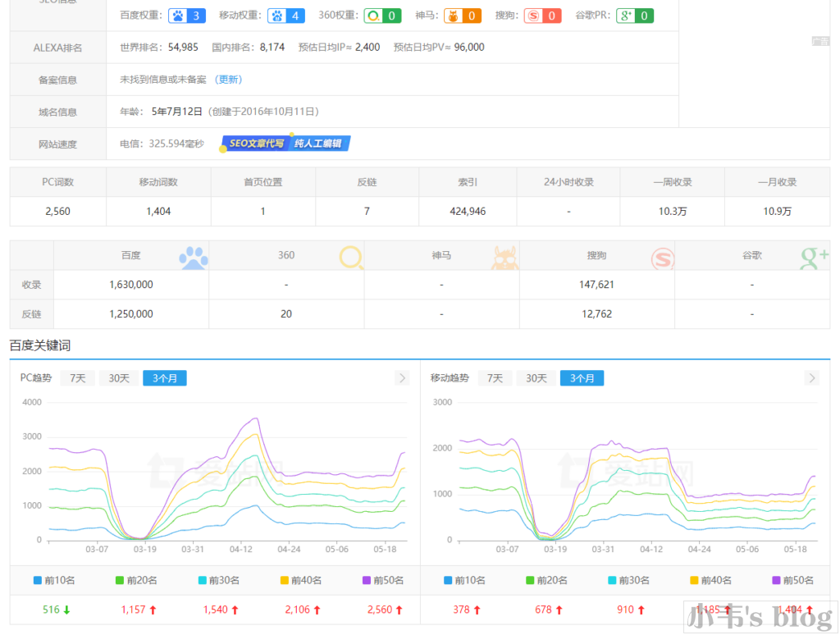Click the Shenma weight badge

point(463,16)
